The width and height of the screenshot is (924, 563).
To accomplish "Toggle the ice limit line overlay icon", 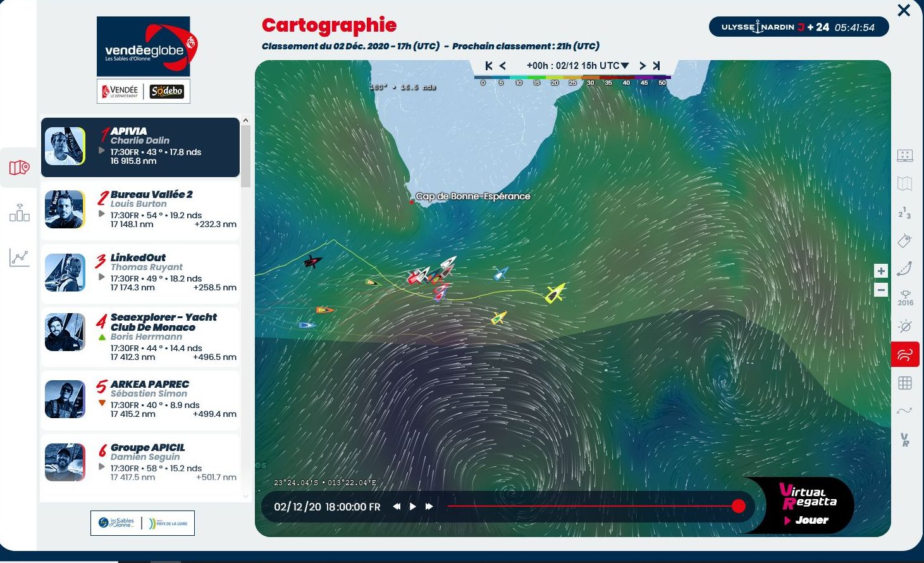I will pos(905,411).
